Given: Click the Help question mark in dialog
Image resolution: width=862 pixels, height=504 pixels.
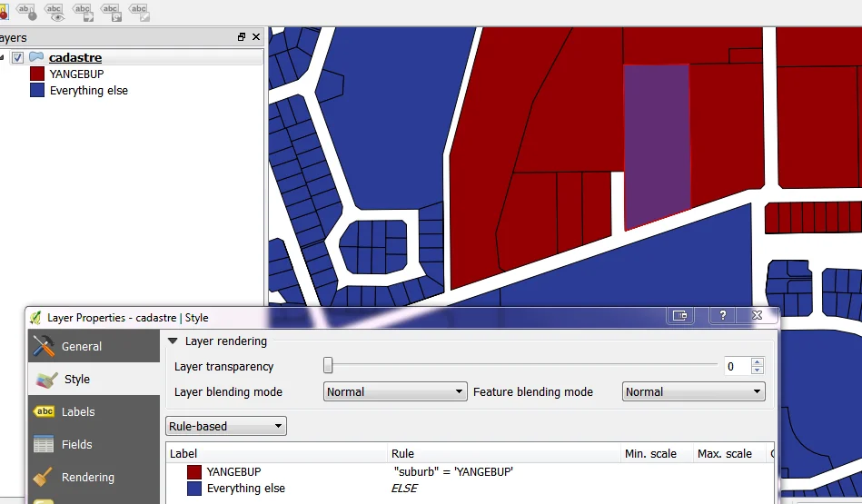Looking at the screenshot, I should [x=722, y=315].
